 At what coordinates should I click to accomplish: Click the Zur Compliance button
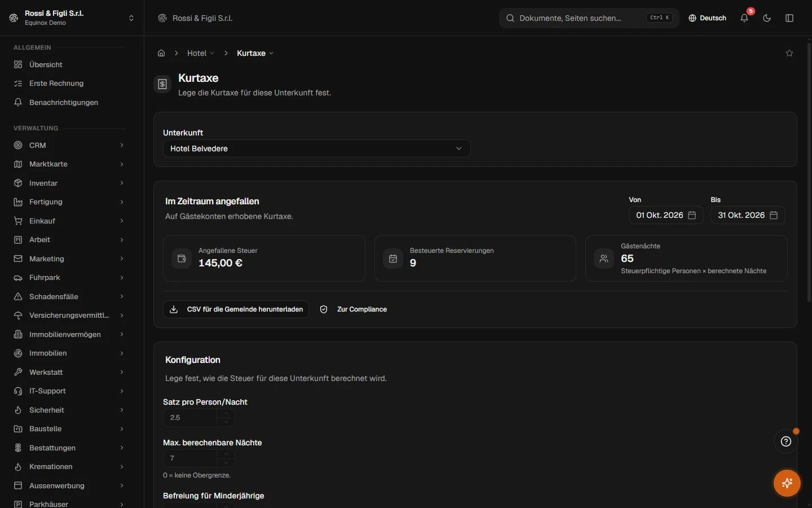tap(354, 309)
